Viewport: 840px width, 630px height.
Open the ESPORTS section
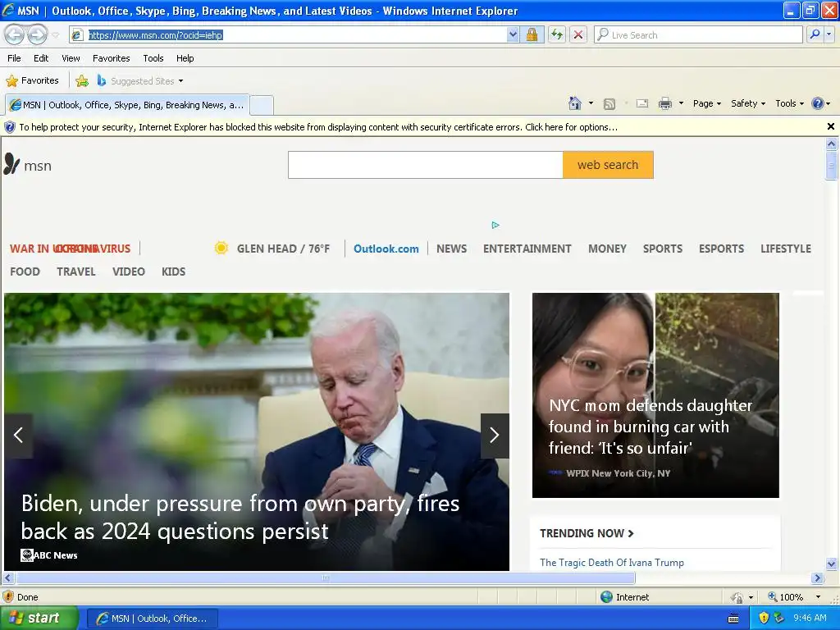[721, 249]
